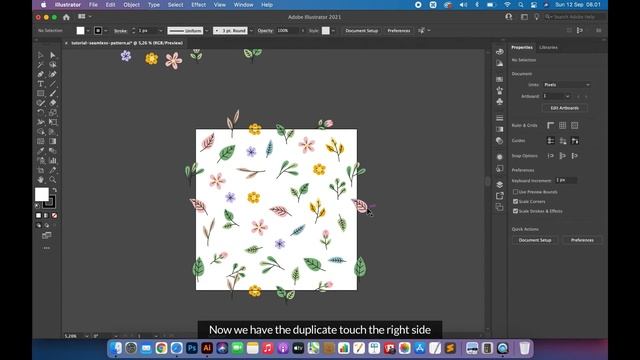Open the File menu
The image size is (640, 360).
click(x=93, y=5)
